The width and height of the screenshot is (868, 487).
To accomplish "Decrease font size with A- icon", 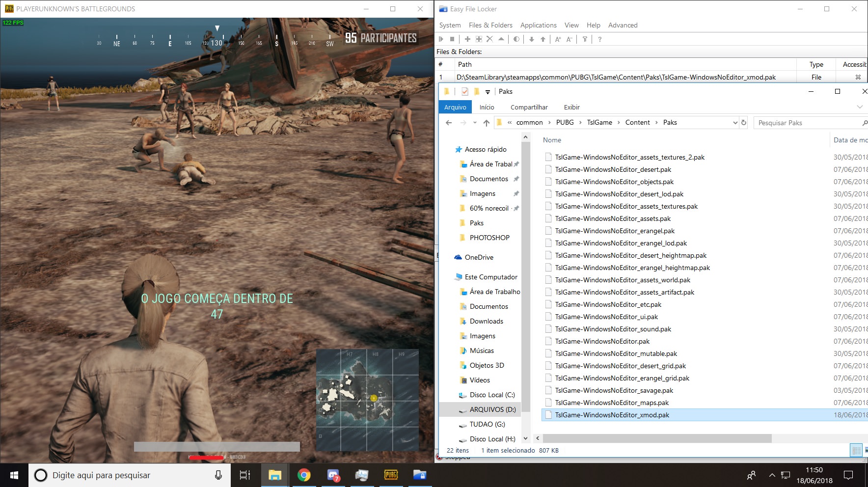I will 570,39.
